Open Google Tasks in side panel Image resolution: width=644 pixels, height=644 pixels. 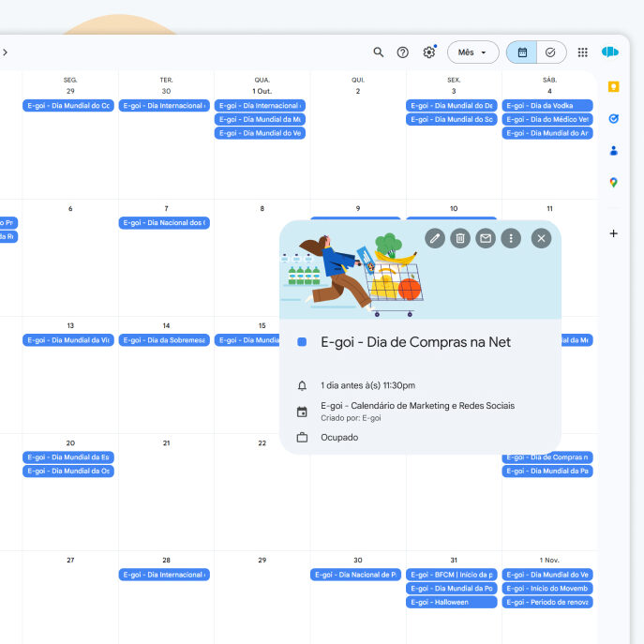coord(613,119)
